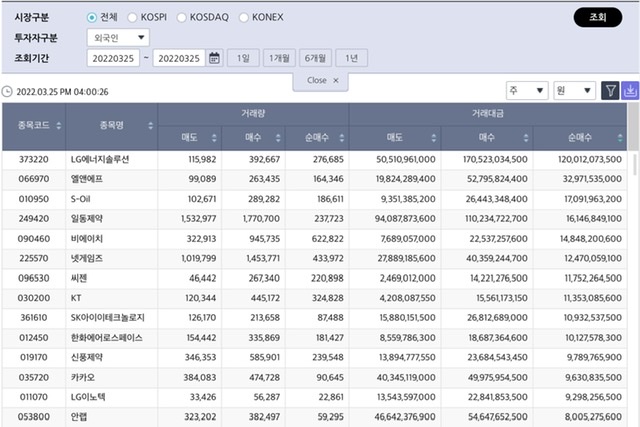Viewport: 640px width, 427px height.
Task: Choose the KONEX market option
Action: (x=246, y=18)
